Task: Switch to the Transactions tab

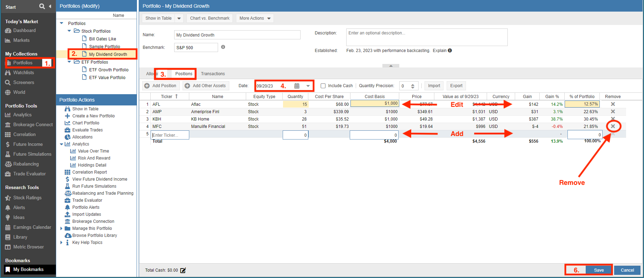Action: (213, 74)
